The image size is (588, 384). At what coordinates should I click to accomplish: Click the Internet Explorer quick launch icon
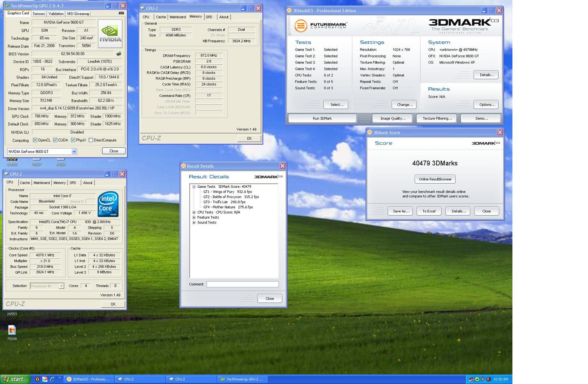pyautogui.click(x=52, y=379)
